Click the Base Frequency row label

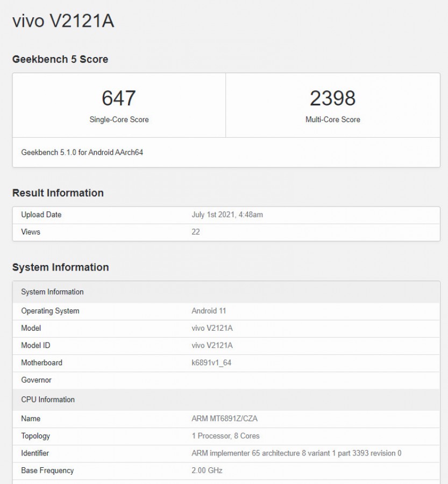[47, 471]
